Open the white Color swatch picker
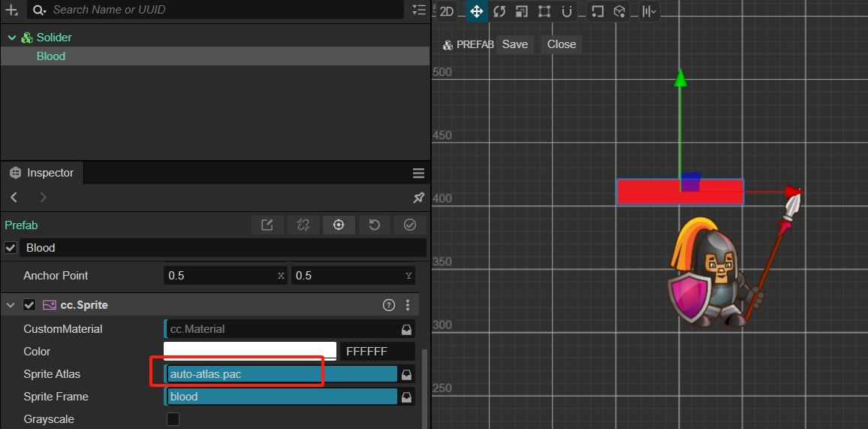 pos(249,351)
